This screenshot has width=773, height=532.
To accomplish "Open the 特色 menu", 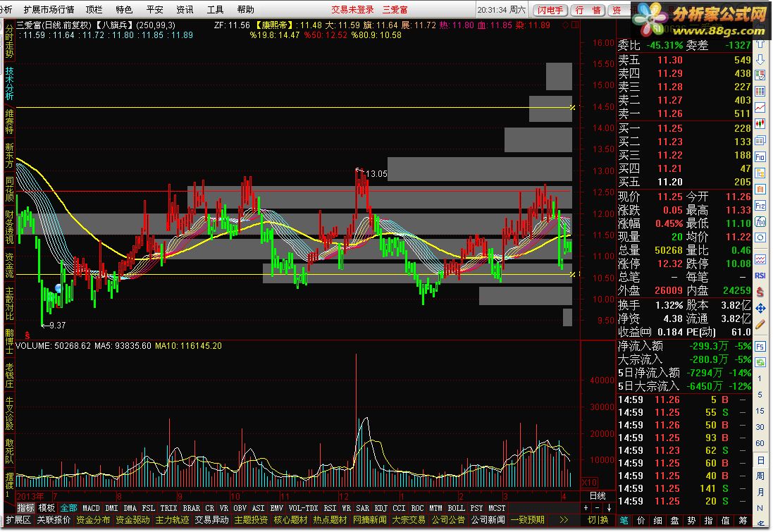I will click(124, 9).
